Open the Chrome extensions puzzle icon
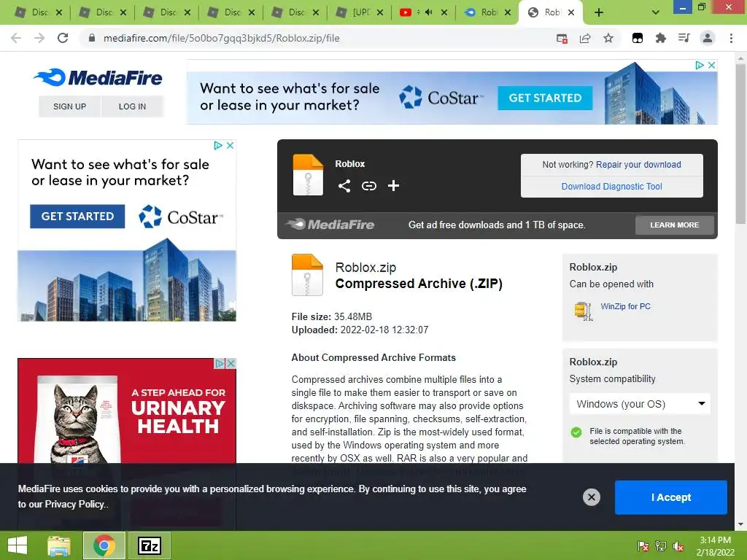This screenshot has width=747, height=560. 660,38
